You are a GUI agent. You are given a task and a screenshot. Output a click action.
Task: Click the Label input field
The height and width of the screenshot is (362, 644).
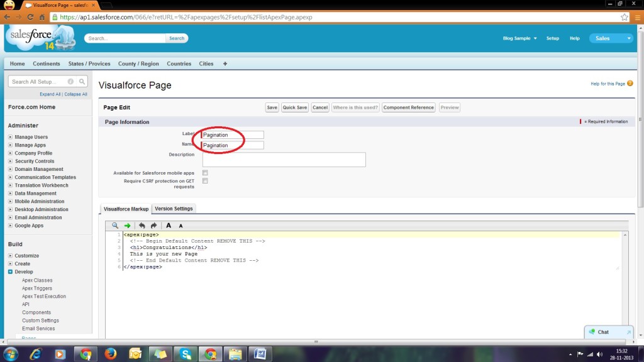click(x=233, y=134)
